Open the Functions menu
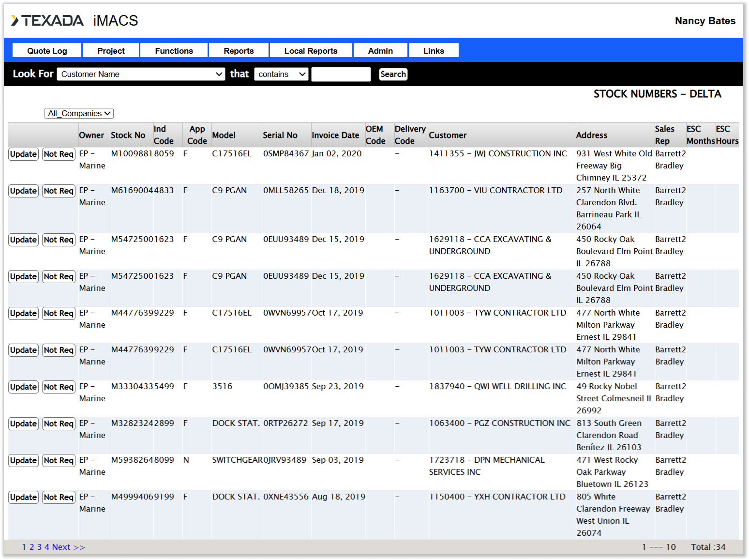 click(174, 51)
